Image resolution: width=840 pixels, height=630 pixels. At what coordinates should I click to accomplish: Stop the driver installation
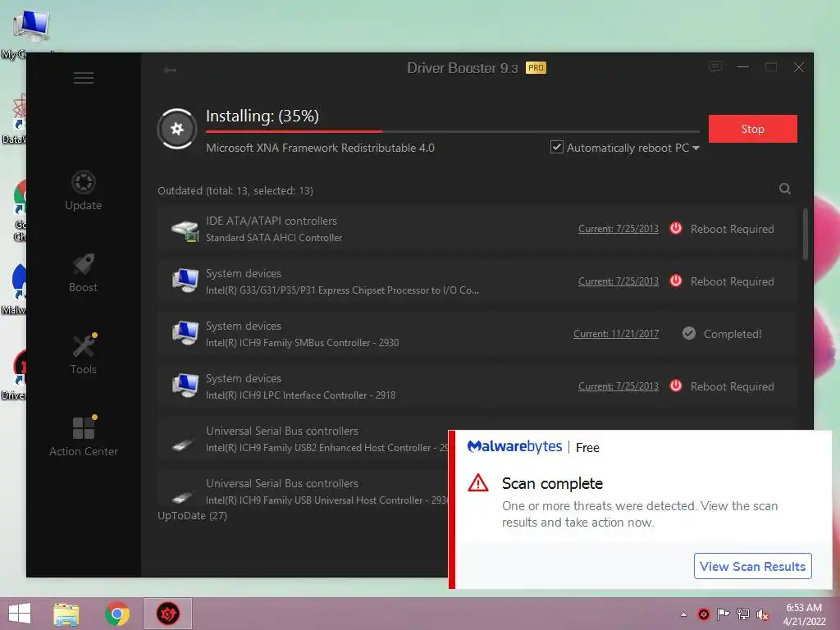coord(753,129)
